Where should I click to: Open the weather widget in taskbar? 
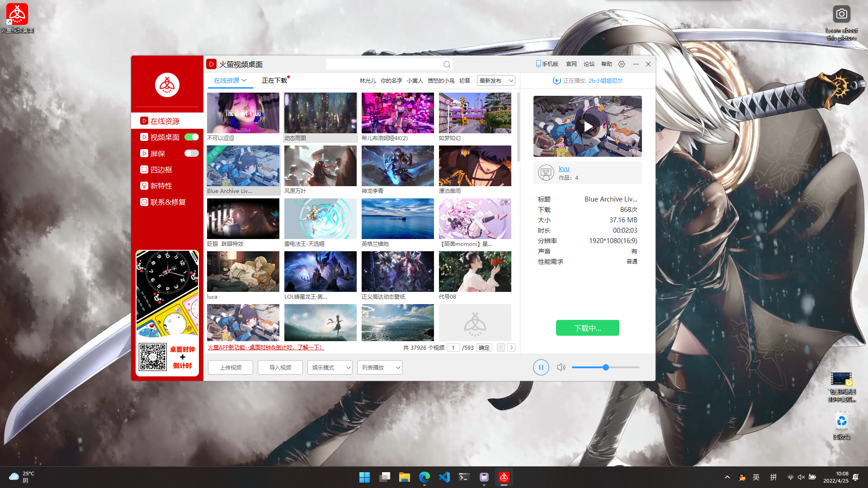click(22, 477)
